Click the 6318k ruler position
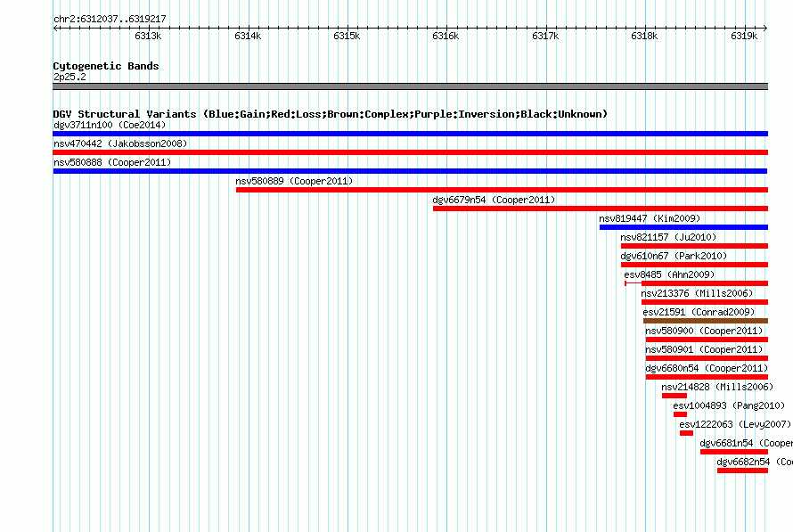The image size is (793, 532). 645,36
